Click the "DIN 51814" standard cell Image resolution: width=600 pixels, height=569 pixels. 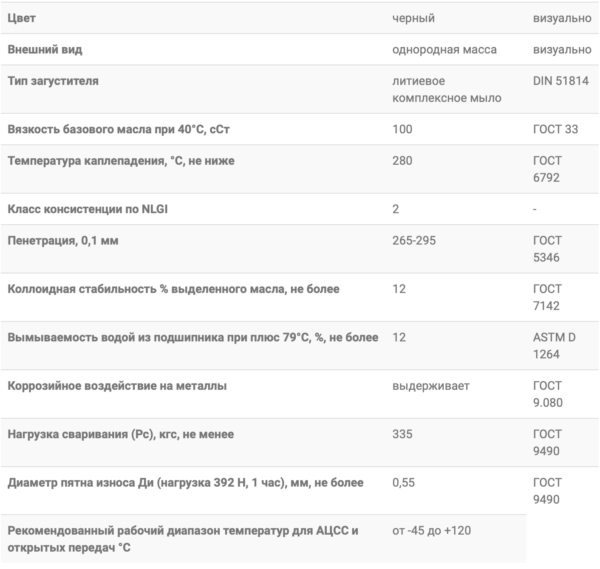tap(561, 80)
